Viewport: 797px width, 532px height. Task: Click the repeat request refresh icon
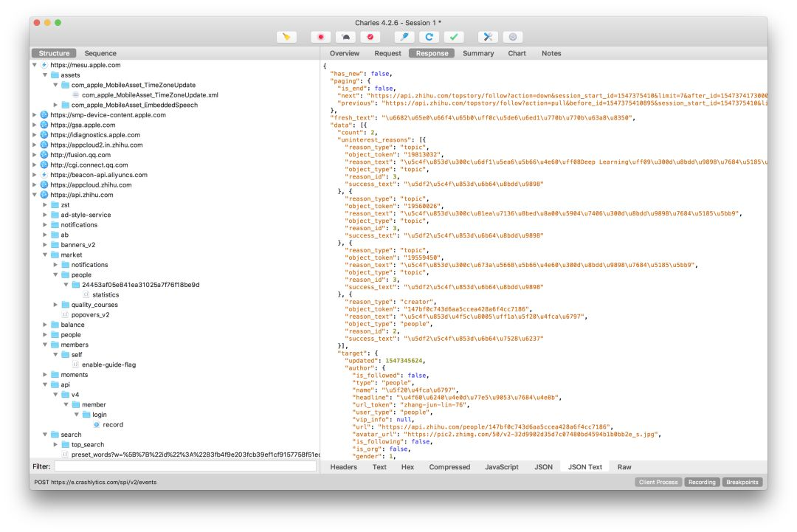pyautogui.click(x=429, y=37)
